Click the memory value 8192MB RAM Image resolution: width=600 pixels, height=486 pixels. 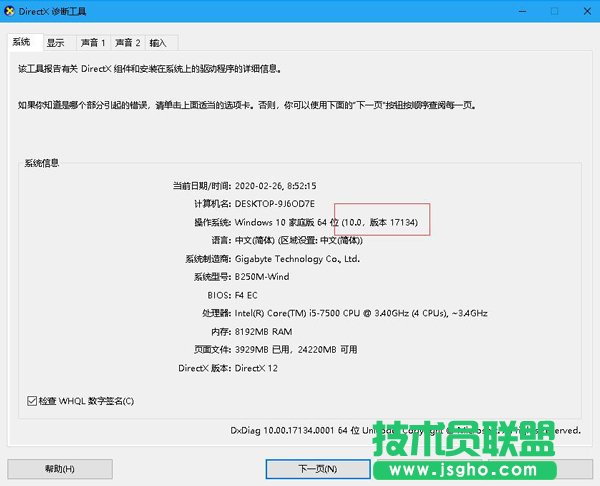click(263, 331)
